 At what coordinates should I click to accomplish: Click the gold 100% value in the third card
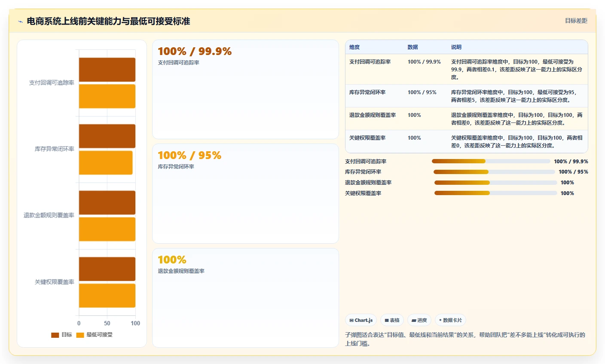click(x=172, y=260)
